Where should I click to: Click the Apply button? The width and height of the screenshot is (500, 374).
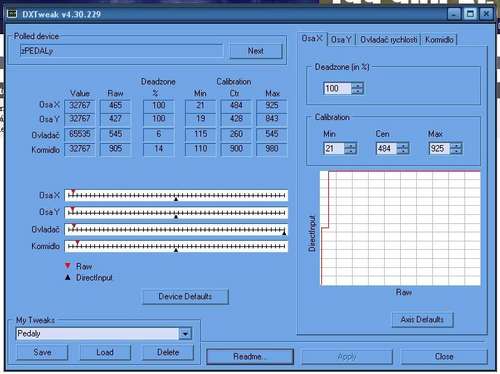click(347, 357)
